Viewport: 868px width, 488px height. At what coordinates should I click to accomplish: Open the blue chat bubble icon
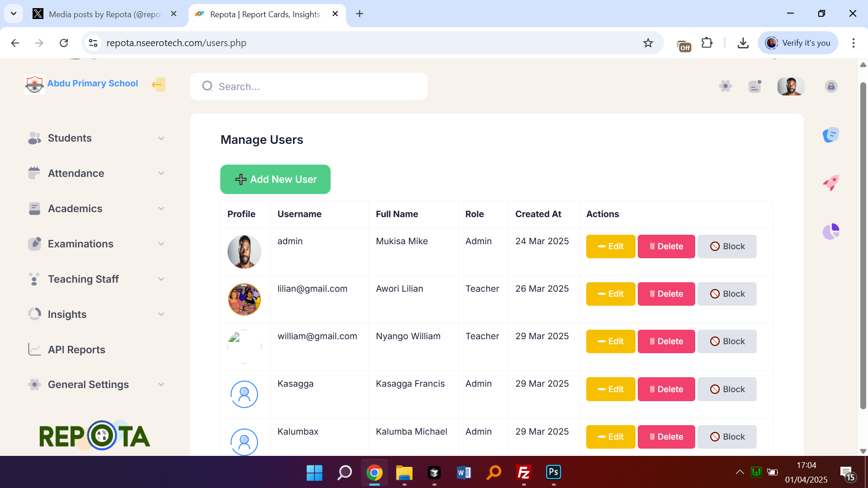pos(830,135)
